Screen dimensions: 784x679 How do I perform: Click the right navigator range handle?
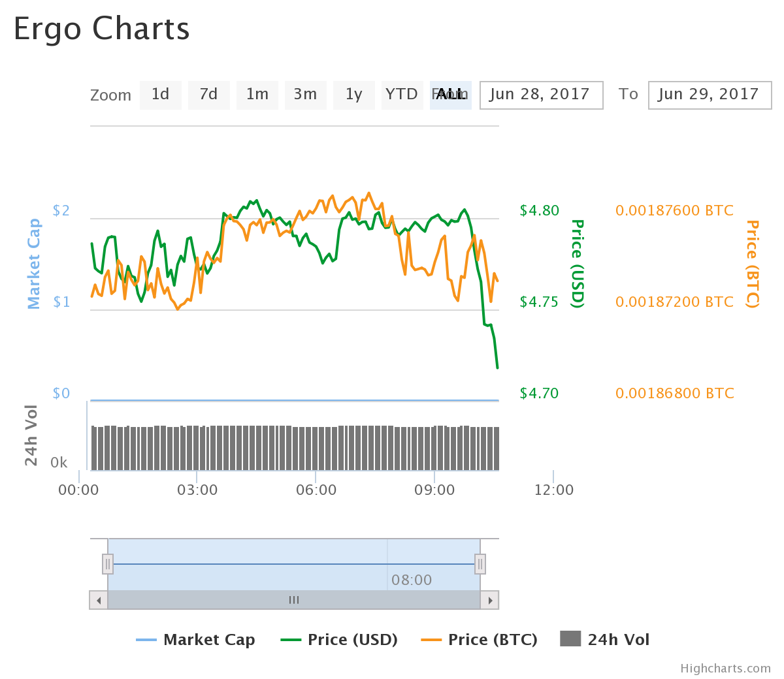[x=480, y=563]
